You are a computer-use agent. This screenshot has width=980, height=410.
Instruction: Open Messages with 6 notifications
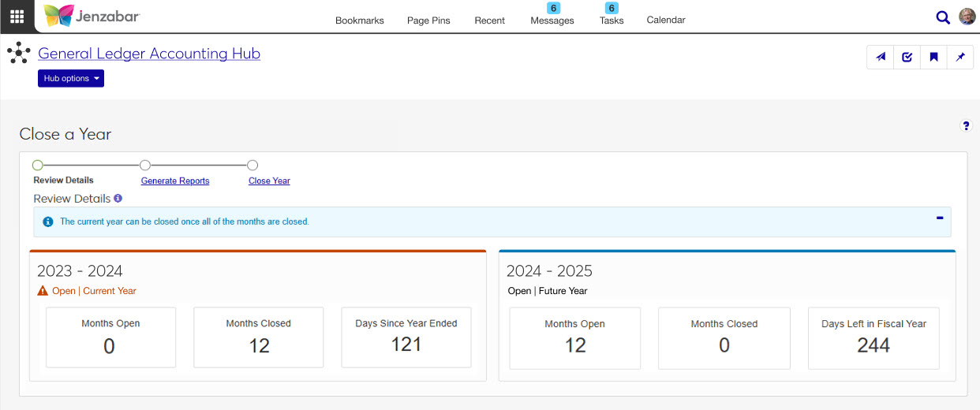tap(552, 20)
